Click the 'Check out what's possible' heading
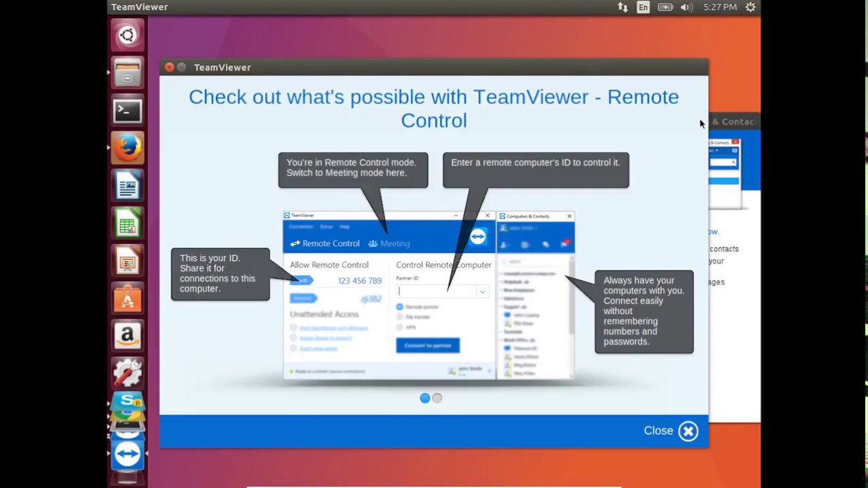 tap(434, 108)
